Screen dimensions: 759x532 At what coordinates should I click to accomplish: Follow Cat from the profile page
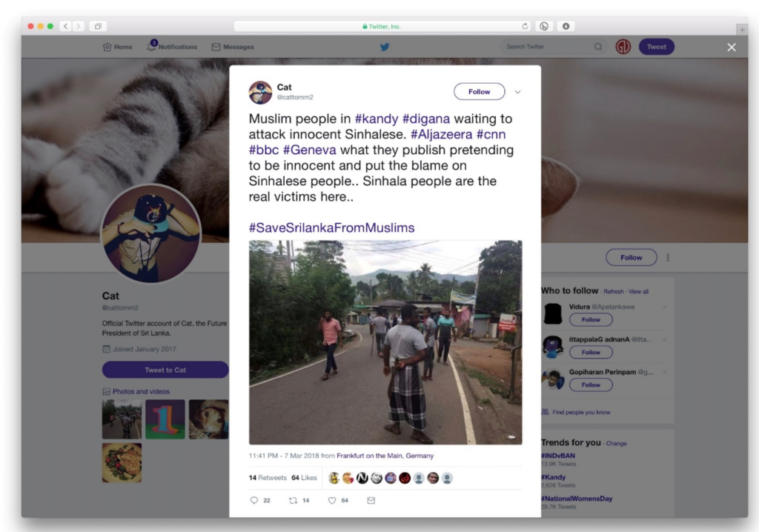[x=632, y=258]
